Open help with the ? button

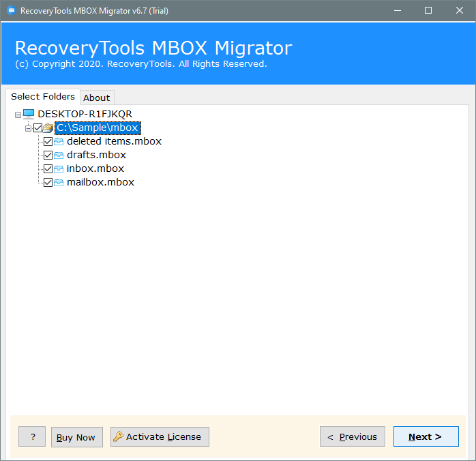click(32, 436)
